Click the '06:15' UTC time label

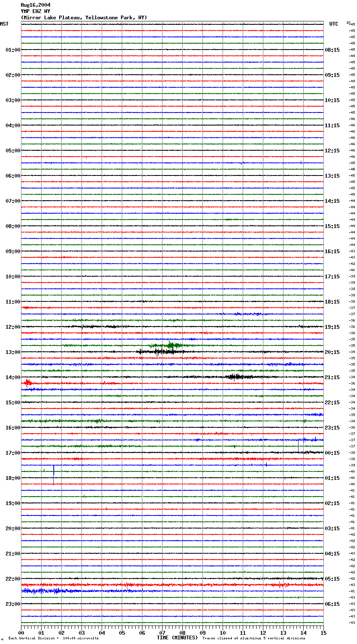tap(332, 604)
